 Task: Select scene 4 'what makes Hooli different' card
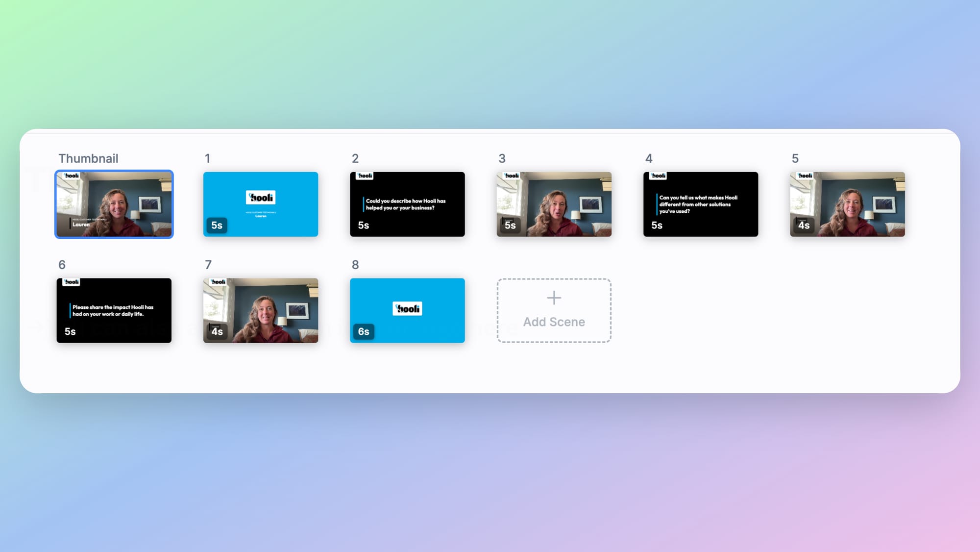[x=700, y=204]
